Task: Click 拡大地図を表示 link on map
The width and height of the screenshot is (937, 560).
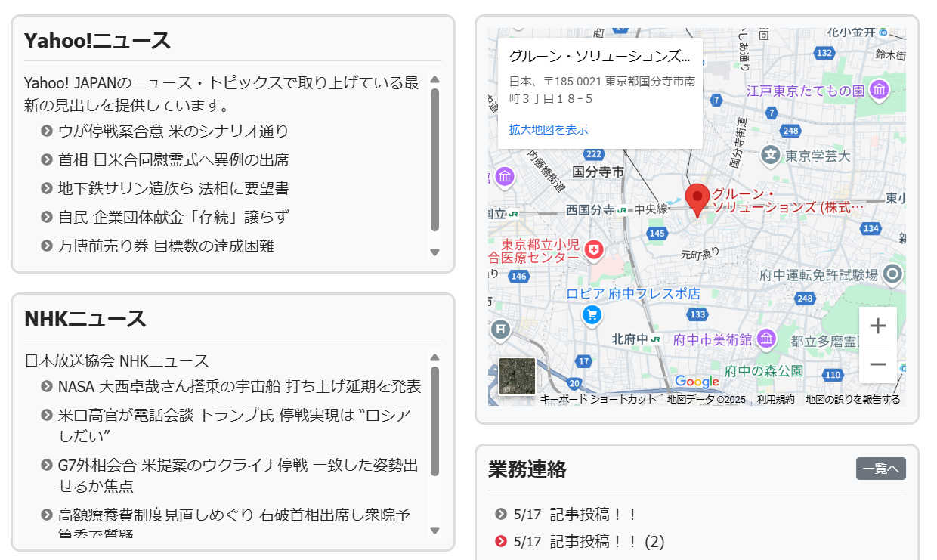Action: point(549,129)
